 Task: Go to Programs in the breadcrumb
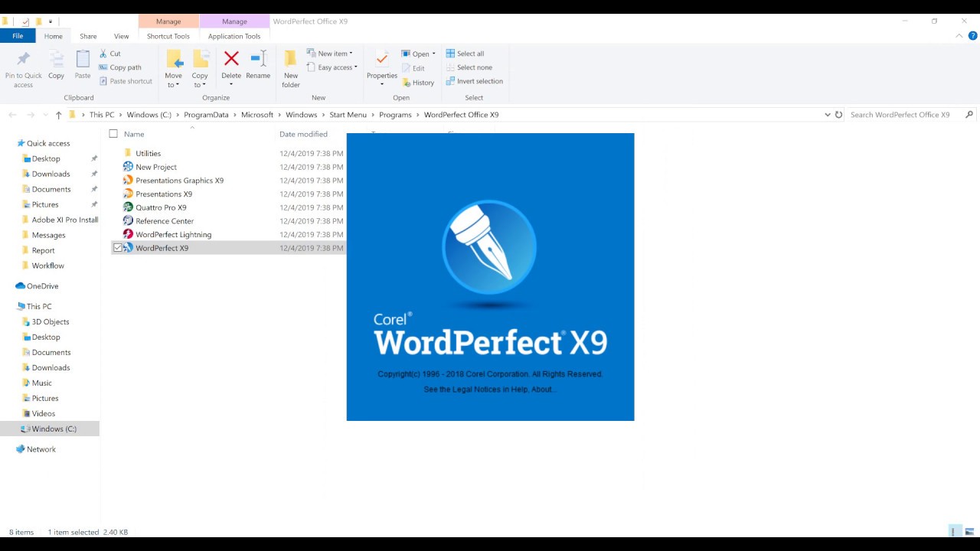395,115
